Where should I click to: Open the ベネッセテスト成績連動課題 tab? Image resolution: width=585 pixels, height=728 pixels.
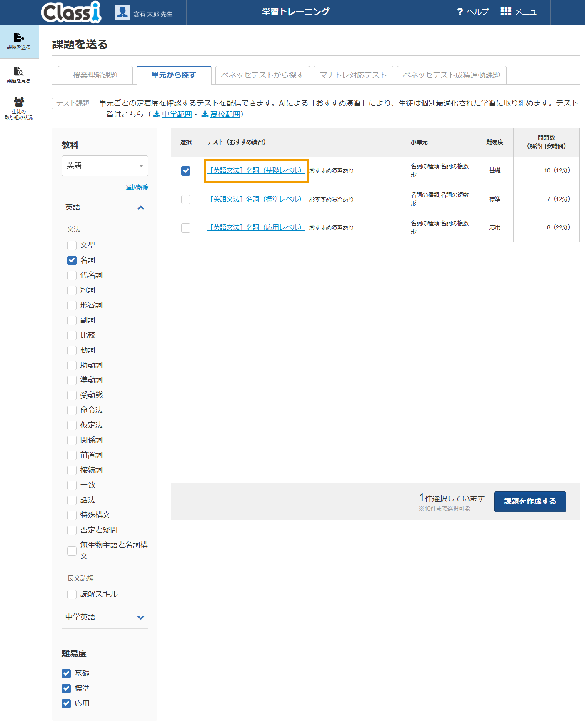pos(452,75)
